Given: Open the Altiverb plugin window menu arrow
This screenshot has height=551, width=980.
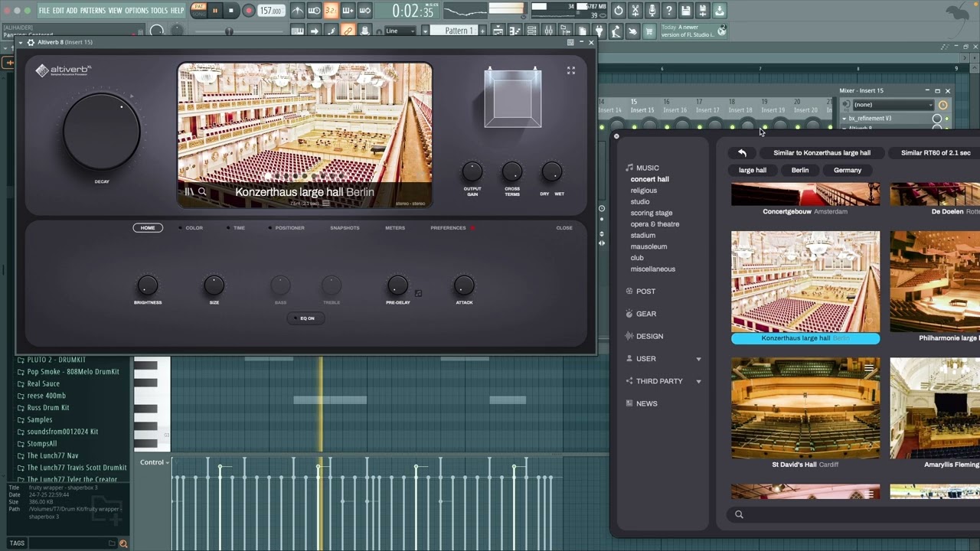Looking at the screenshot, I should point(21,42).
